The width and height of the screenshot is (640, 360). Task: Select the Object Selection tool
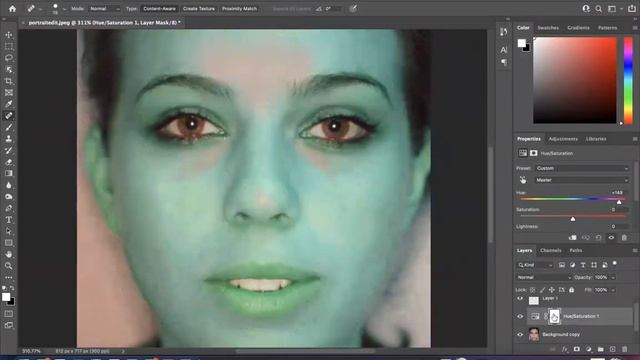click(x=9, y=70)
